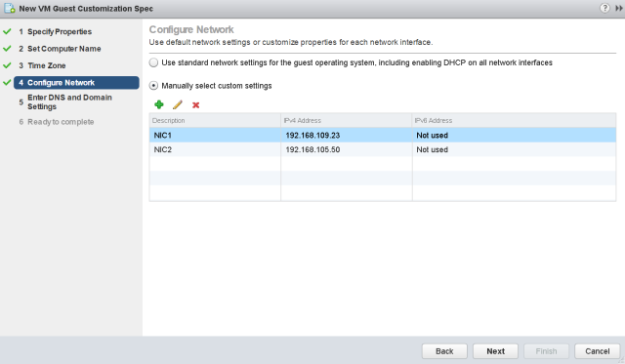Click the double-arrow expand icon in title bar
625x364 pixels.
point(618,9)
